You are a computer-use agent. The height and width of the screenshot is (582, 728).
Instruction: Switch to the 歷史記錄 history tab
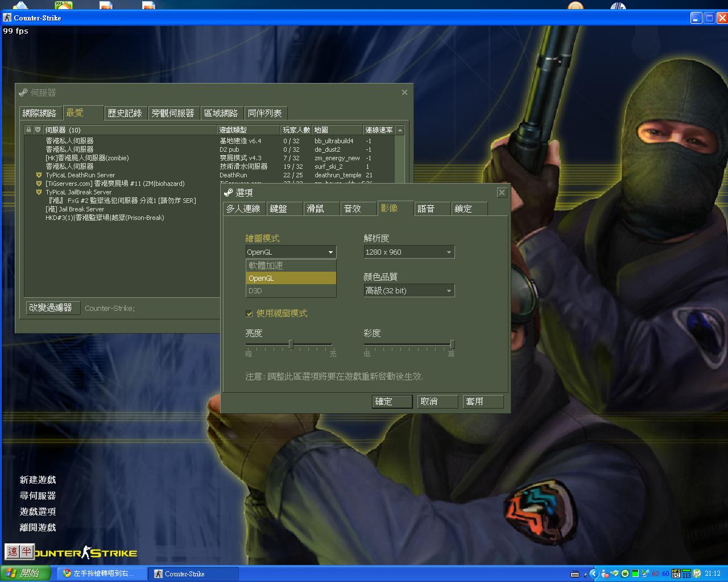point(125,113)
